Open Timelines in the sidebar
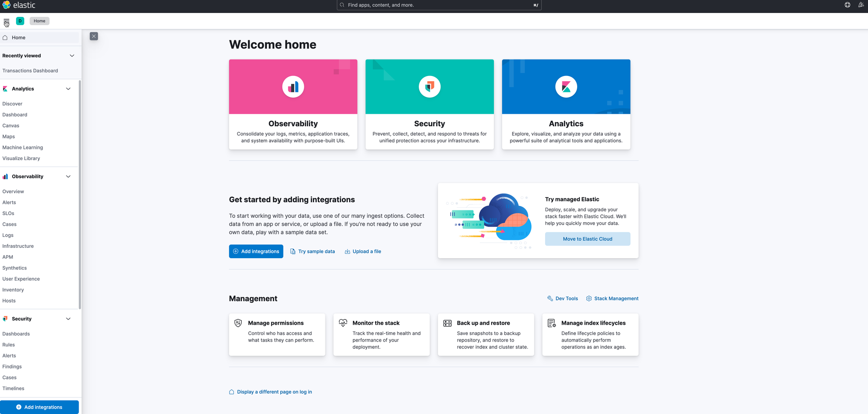This screenshot has height=414, width=868. click(x=13, y=388)
